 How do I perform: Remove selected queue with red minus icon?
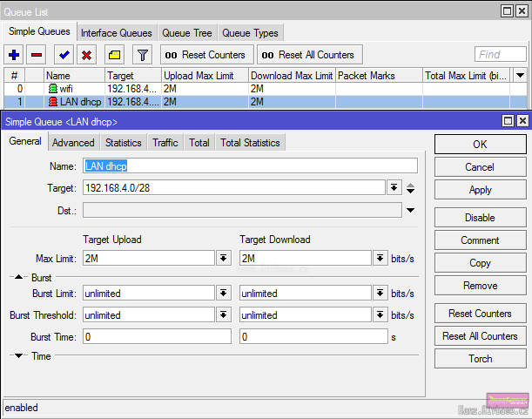coord(37,55)
